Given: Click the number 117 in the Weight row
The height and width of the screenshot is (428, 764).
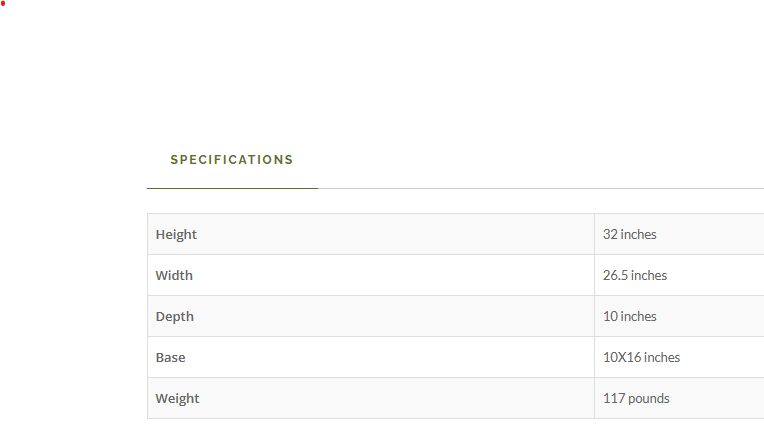Looking at the screenshot, I should pyautogui.click(x=614, y=398).
